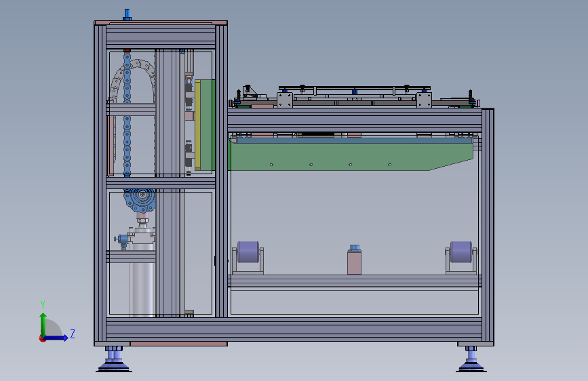Select the bottom horizontal aluminum base beam
The width and height of the screenshot is (588, 381).
pos(294,329)
